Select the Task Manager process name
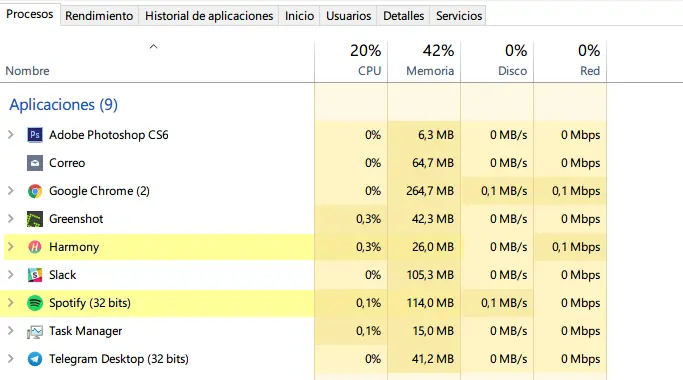Viewport: 683px width, 380px height. click(x=85, y=331)
